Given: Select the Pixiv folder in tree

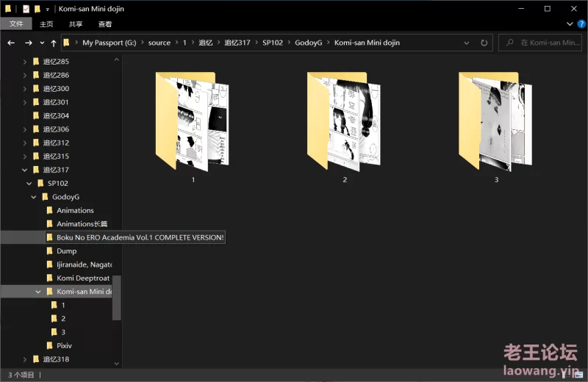Looking at the screenshot, I should pos(64,345).
